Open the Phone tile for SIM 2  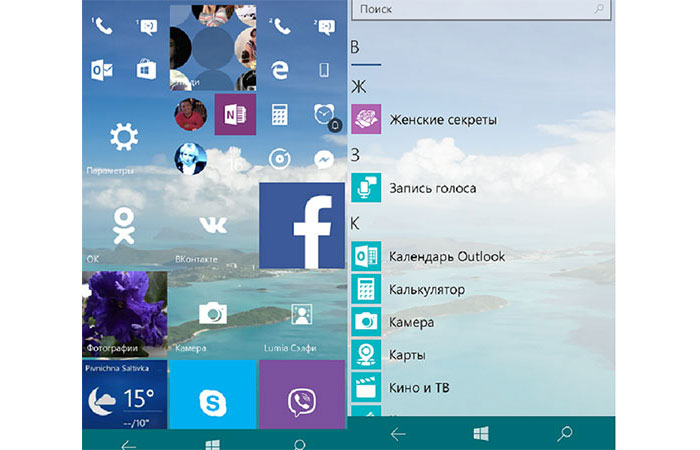tap(280, 26)
